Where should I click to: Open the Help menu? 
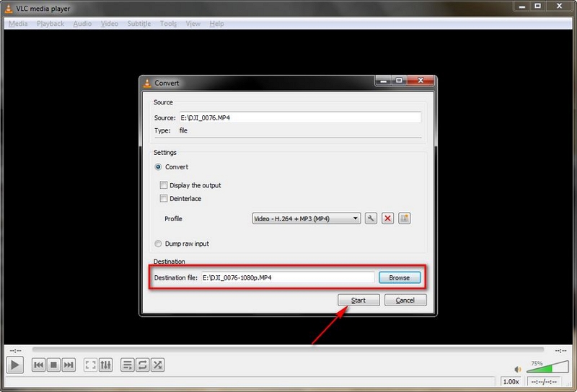click(x=217, y=24)
